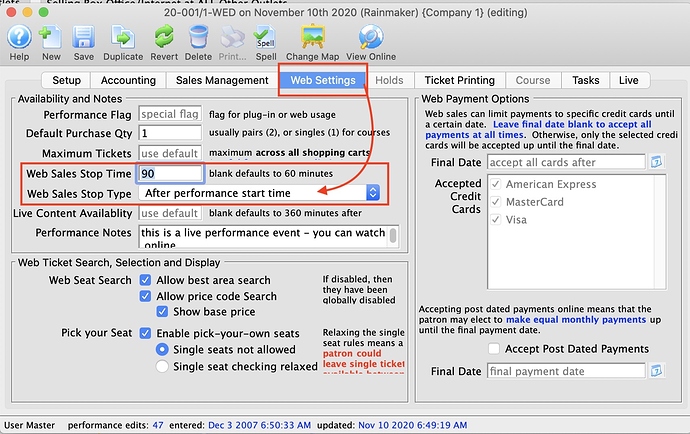Click performance edits count 47
The height and width of the screenshot is (434, 690).
coord(158,425)
